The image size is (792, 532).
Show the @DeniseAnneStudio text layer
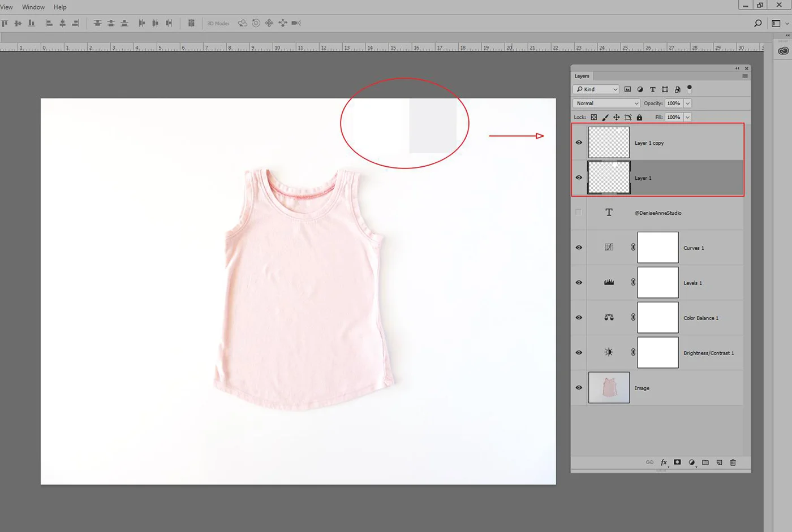coord(579,213)
